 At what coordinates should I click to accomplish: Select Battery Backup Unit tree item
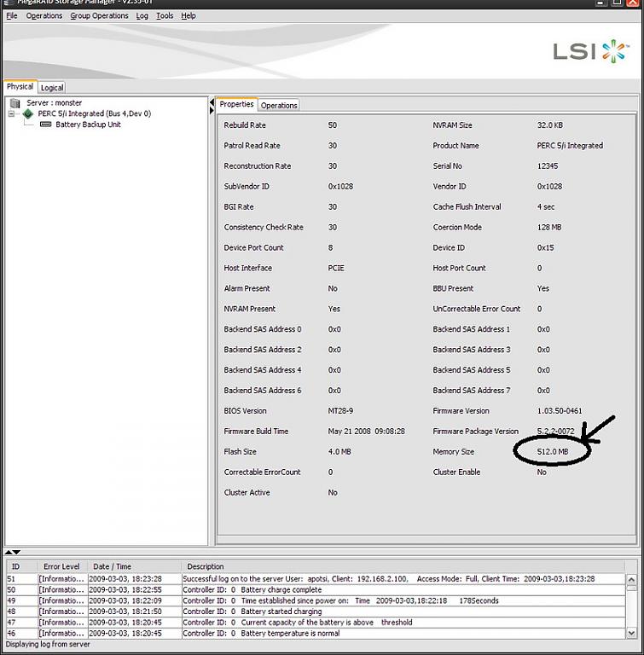click(x=88, y=125)
